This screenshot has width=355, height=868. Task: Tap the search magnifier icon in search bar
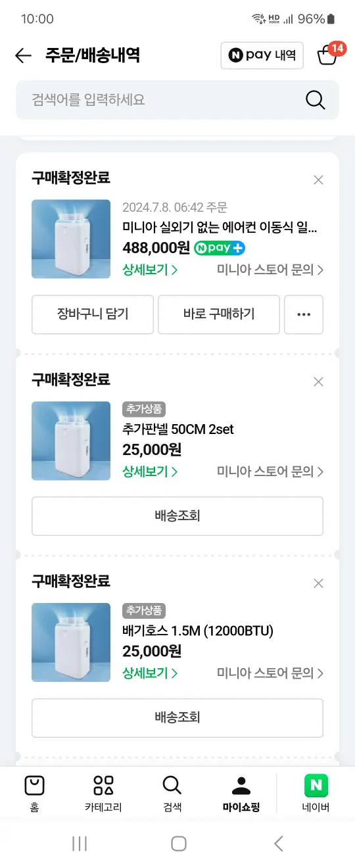click(x=316, y=100)
